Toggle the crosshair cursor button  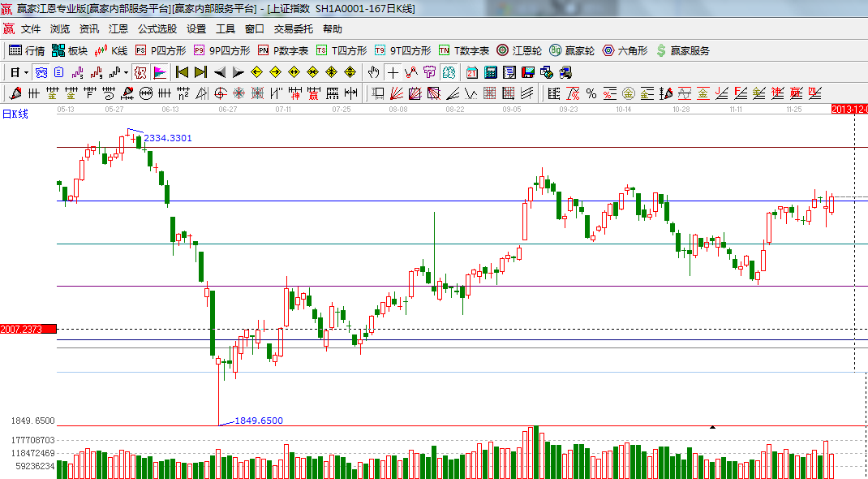[x=393, y=72]
